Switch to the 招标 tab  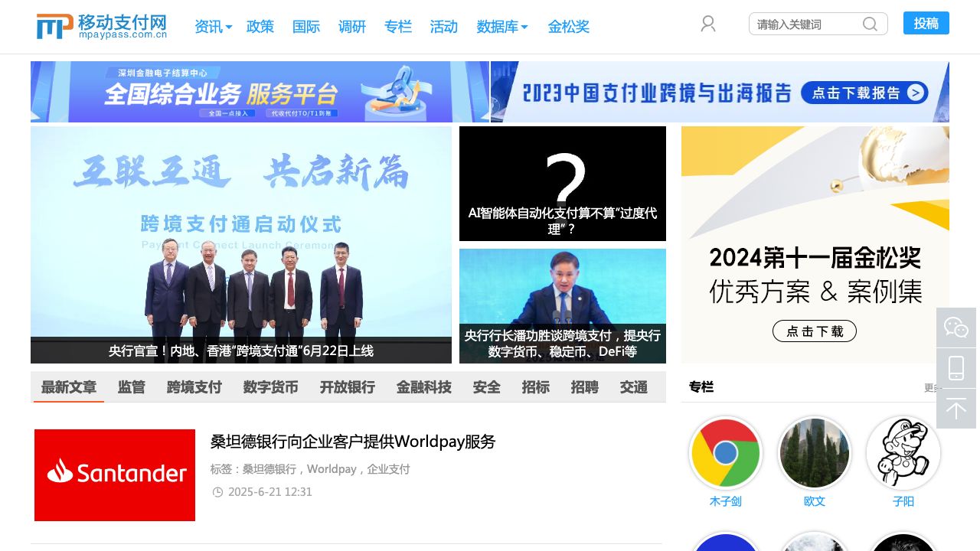pos(536,387)
